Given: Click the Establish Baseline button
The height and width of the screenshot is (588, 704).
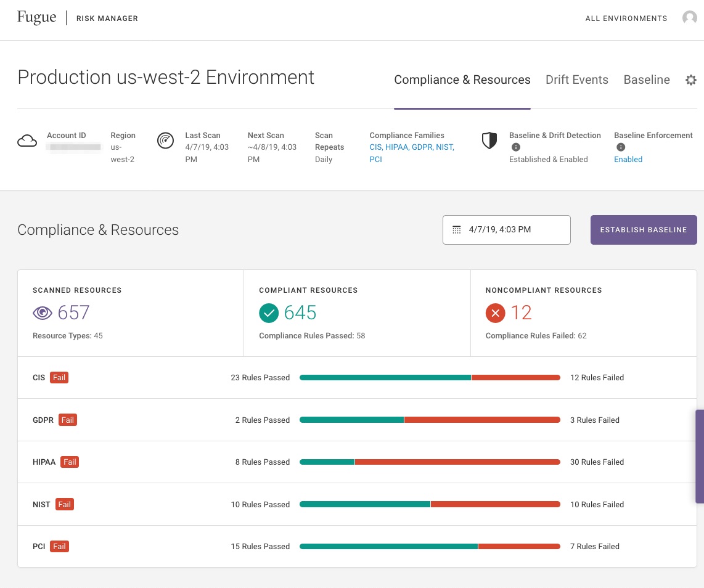Looking at the screenshot, I should 643,230.
